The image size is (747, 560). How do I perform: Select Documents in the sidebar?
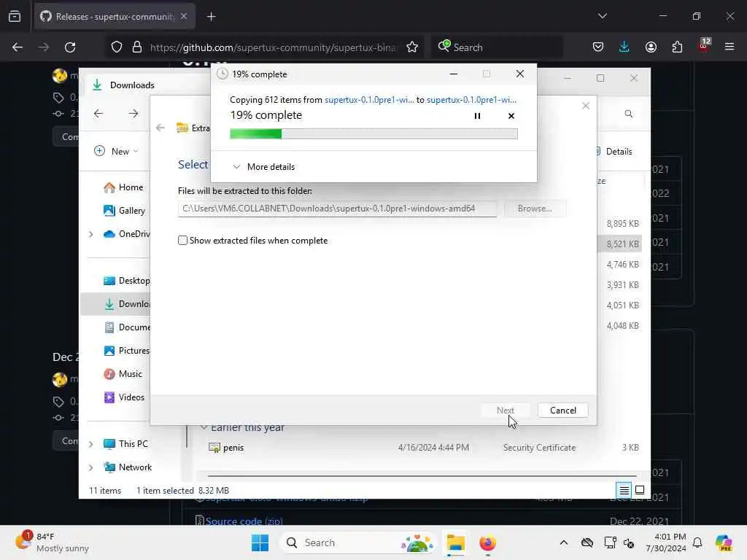[126, 327]
